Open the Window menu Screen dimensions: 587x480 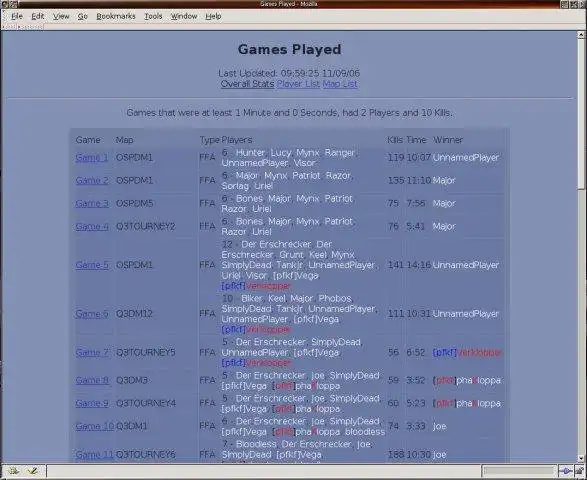click(x=184, y=16)
